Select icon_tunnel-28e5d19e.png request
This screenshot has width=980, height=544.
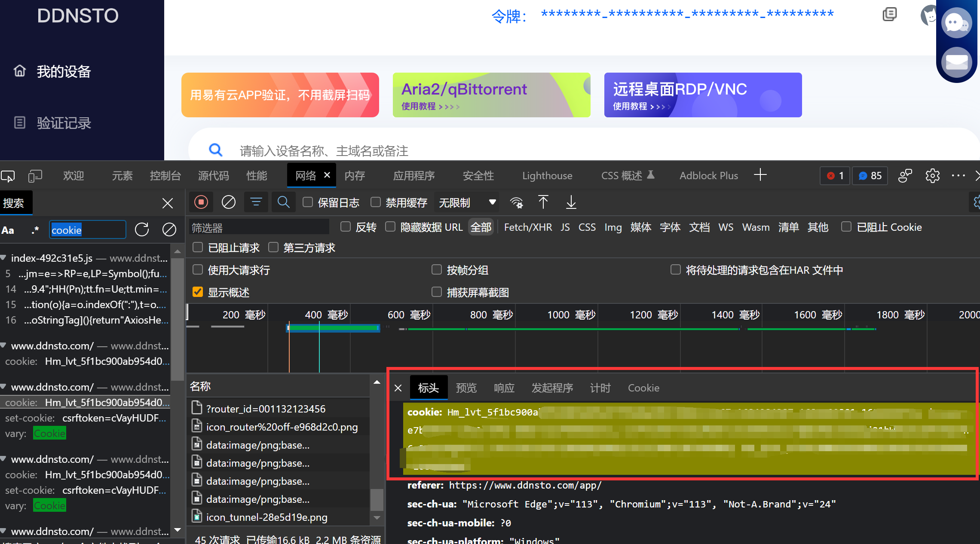[x=279, y=517]
